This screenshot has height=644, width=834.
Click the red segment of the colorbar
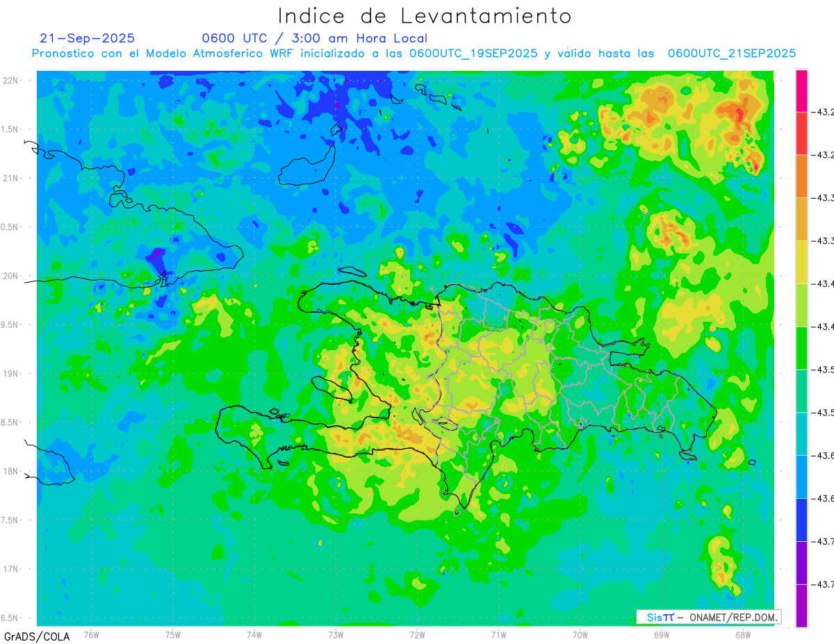tap(801, 133)
